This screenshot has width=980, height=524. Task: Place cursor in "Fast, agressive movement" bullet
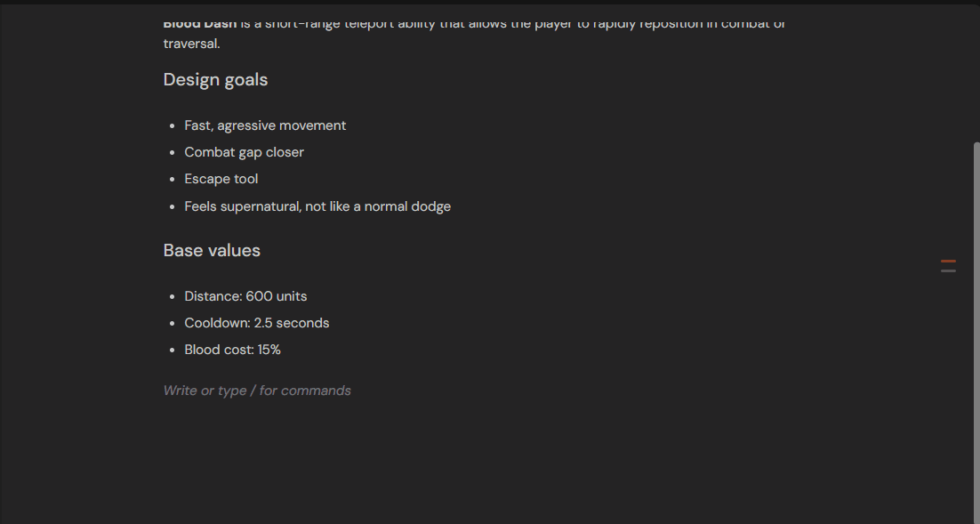[x=265, y=125]
